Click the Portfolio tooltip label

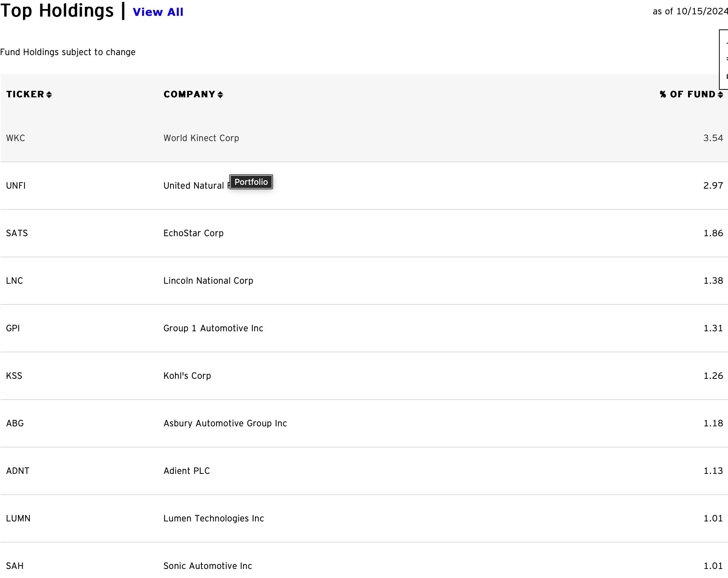tap(251, 182)
